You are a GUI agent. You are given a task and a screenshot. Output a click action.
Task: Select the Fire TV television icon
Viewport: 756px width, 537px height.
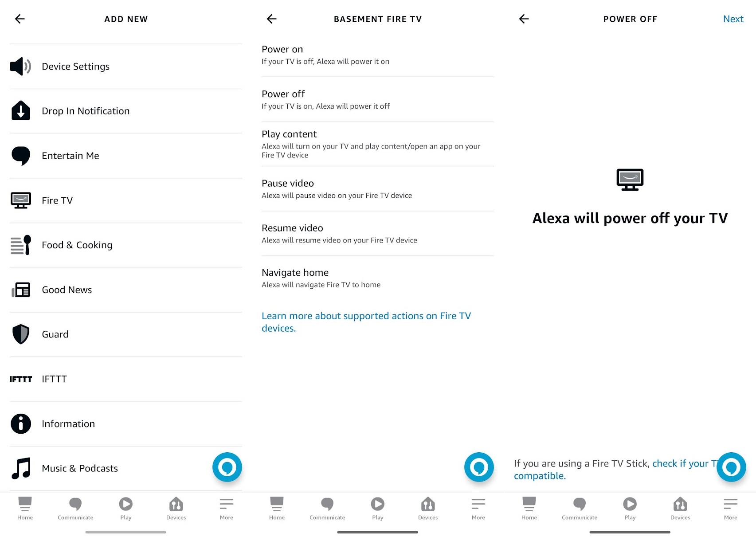pos(20,200)
